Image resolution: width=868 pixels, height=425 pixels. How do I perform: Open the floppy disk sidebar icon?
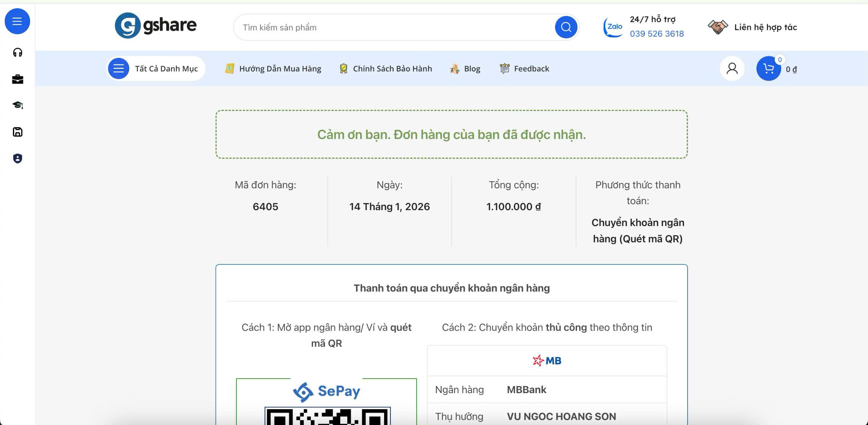coord(18,132)
